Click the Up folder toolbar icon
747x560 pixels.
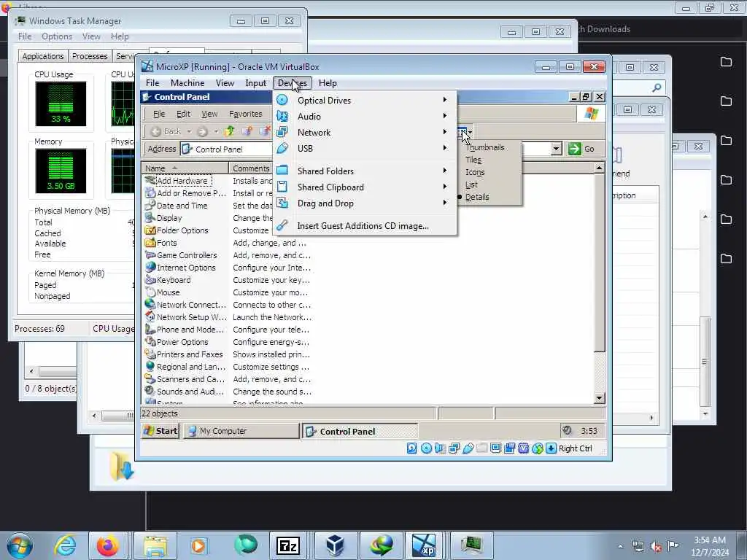tap(229, 131)
